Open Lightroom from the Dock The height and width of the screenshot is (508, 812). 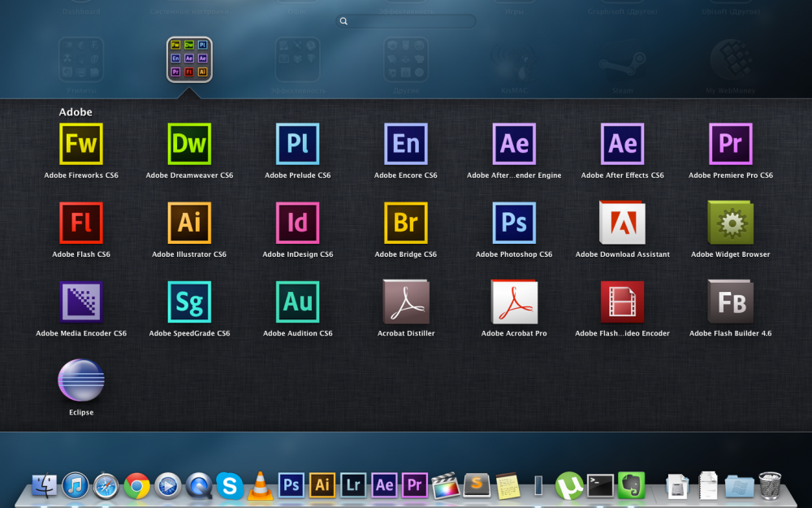click(353, 485)
